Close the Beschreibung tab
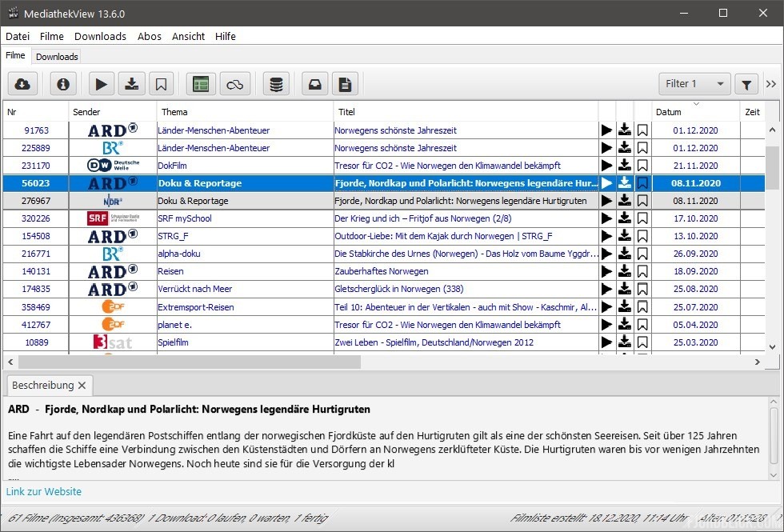Image resolution: width=784 pixels, height=532 pixels. (82, 386)
